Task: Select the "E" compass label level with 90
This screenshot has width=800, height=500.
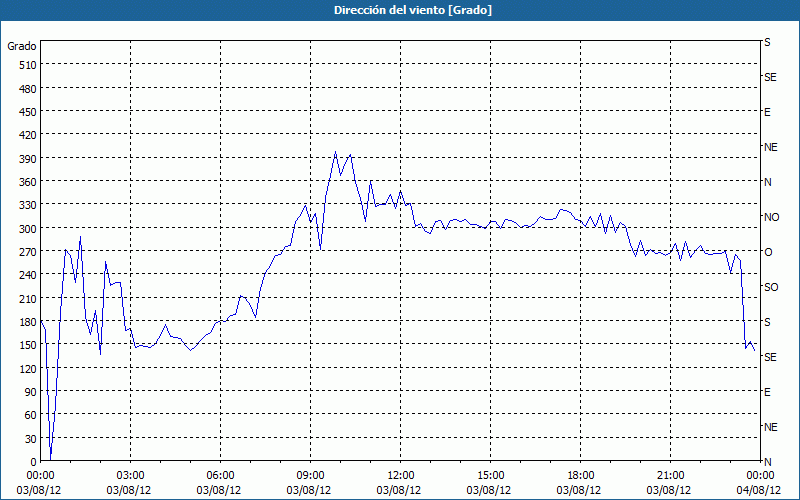Action: click(767, 392)
